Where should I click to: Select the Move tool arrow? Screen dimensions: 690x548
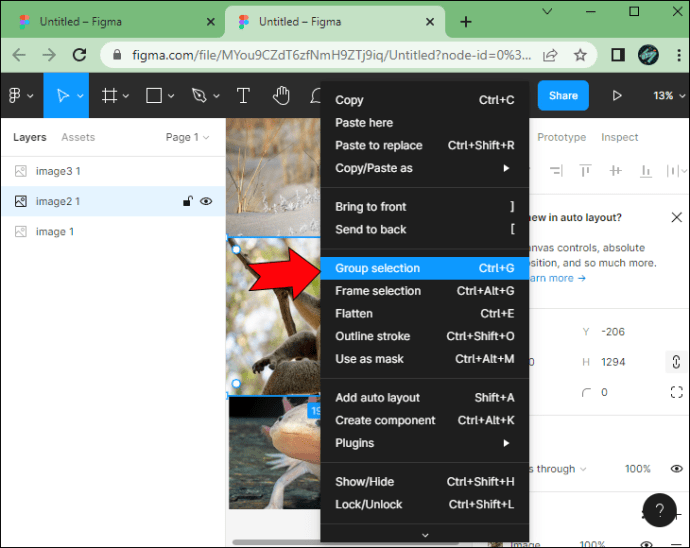coord(62,96)
